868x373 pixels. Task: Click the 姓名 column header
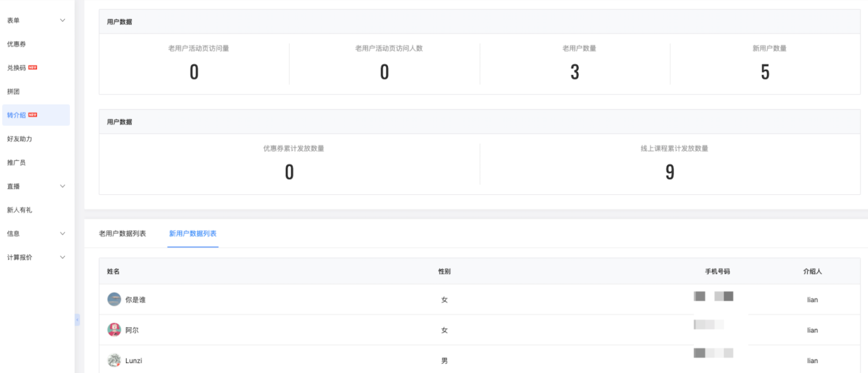coord(113,271)
